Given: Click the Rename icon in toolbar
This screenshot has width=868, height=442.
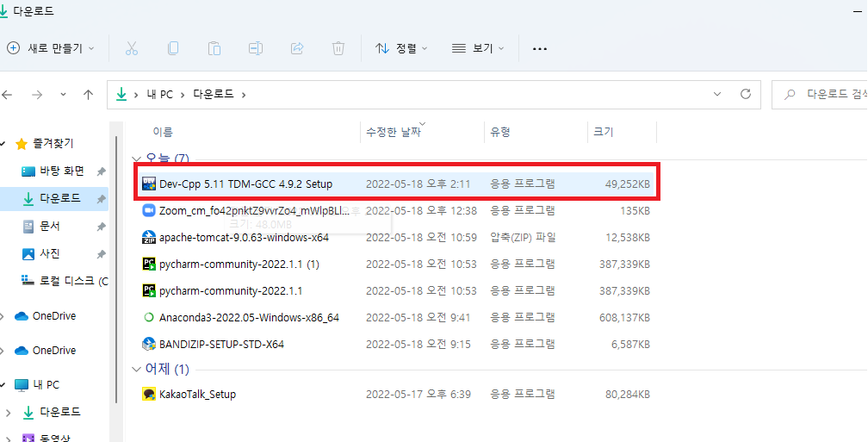Looking at the screenshot, I should click(255, 48).
